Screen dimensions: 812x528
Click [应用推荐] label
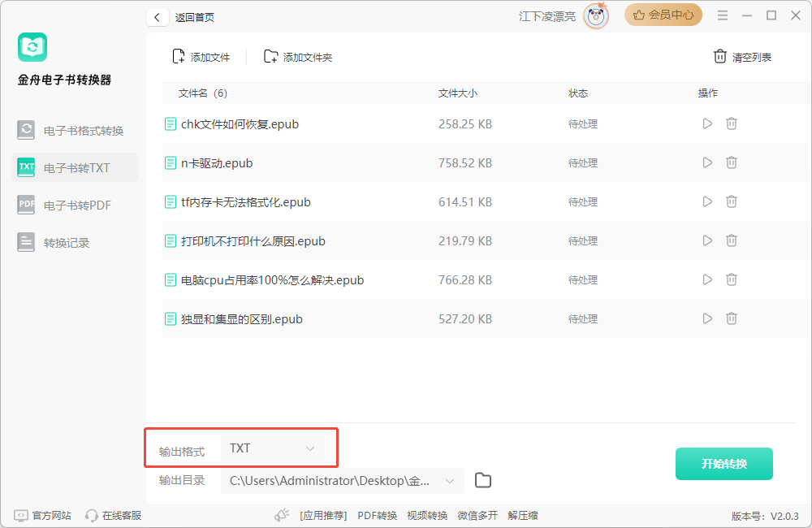[x=323, y=516]
